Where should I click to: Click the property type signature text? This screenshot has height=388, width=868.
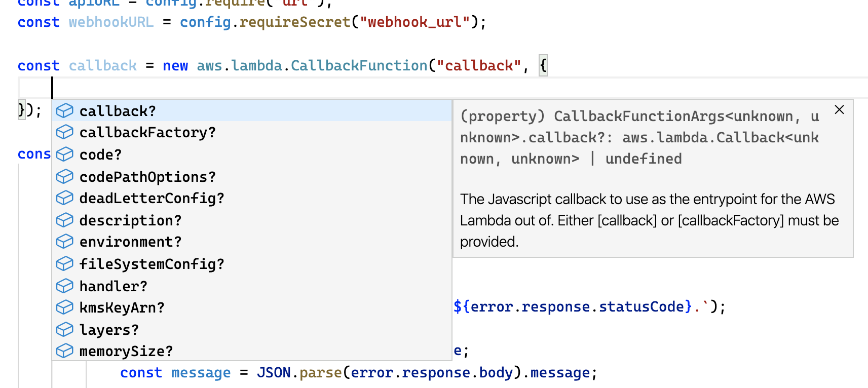tap(639, 138)
